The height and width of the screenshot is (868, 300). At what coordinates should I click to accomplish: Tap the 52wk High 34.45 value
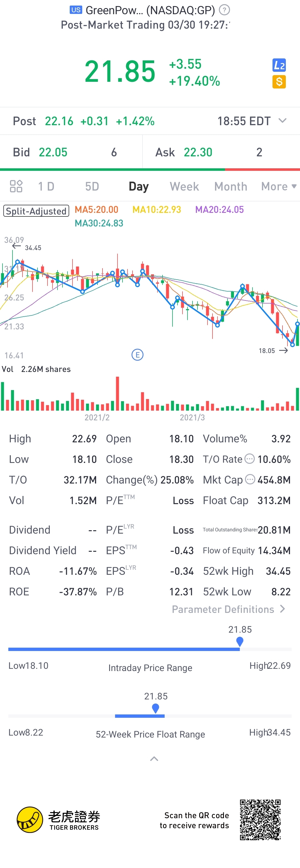tap(278, 571)
